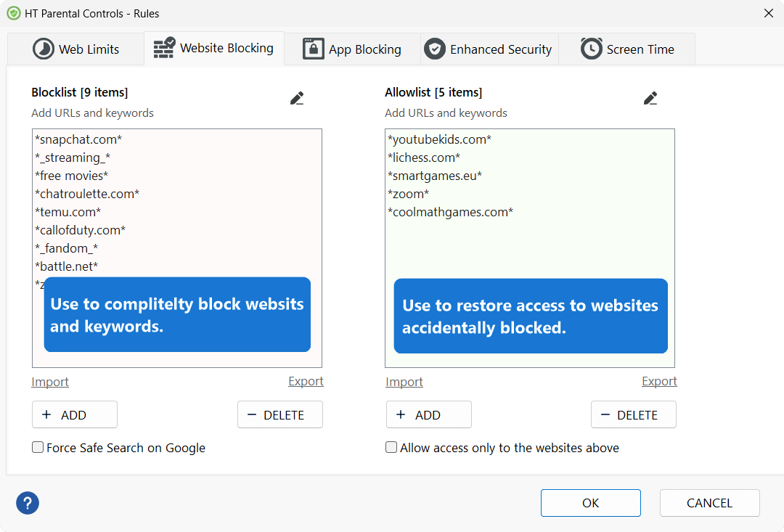Select the Screen Time tab
This screenshot has height=532, width=784.
(x=627, y=49)
